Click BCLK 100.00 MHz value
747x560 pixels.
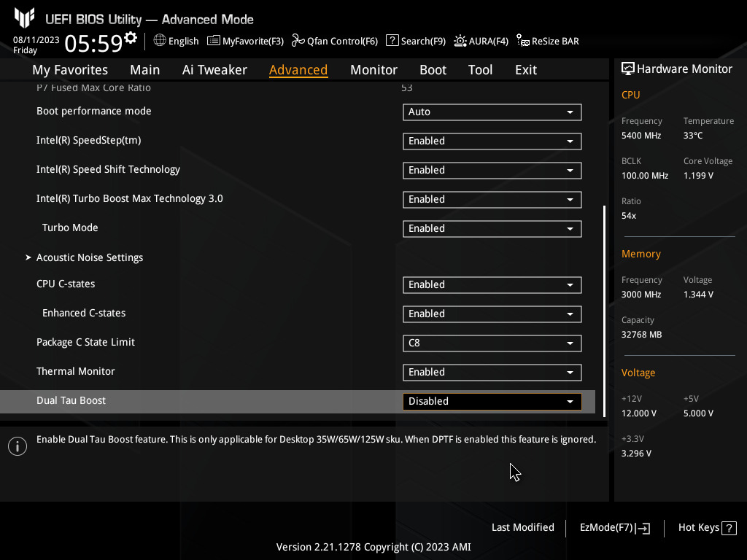coord(645,176)
